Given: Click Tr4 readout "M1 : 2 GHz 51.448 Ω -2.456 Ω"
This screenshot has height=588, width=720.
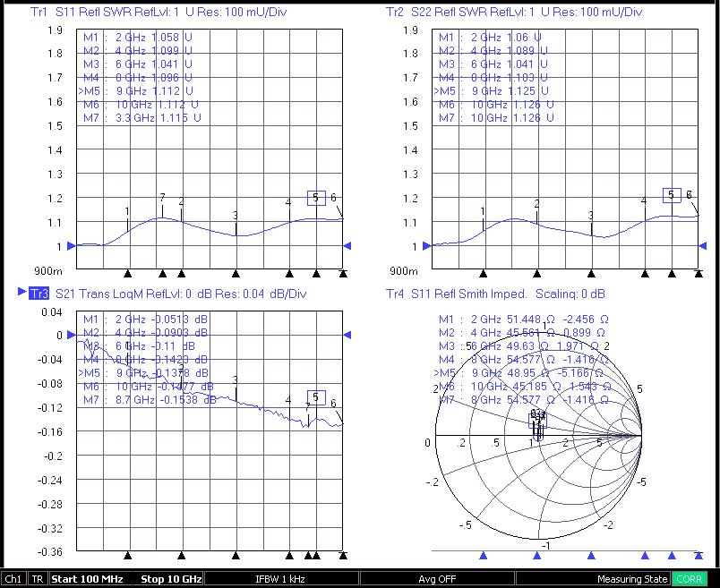Looking at the screenshot, I should coord(524,319).
